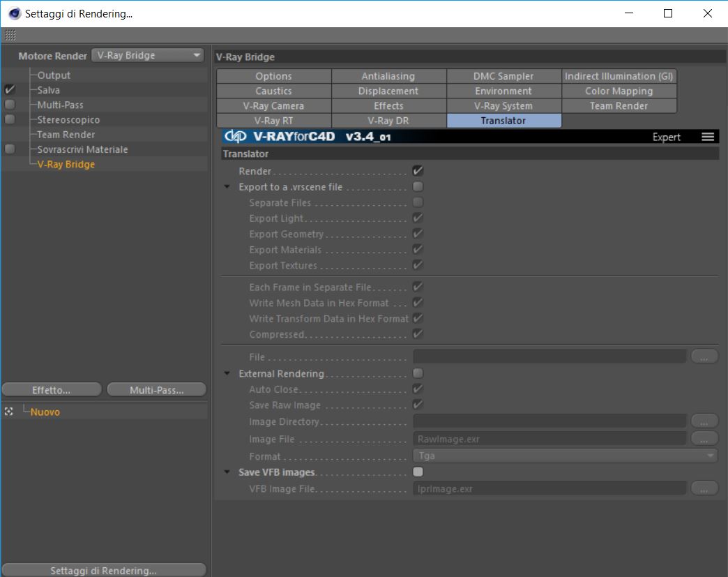Screen dimensions: 728x577
Task: Browse for Image File location
Action: point(704,439)
